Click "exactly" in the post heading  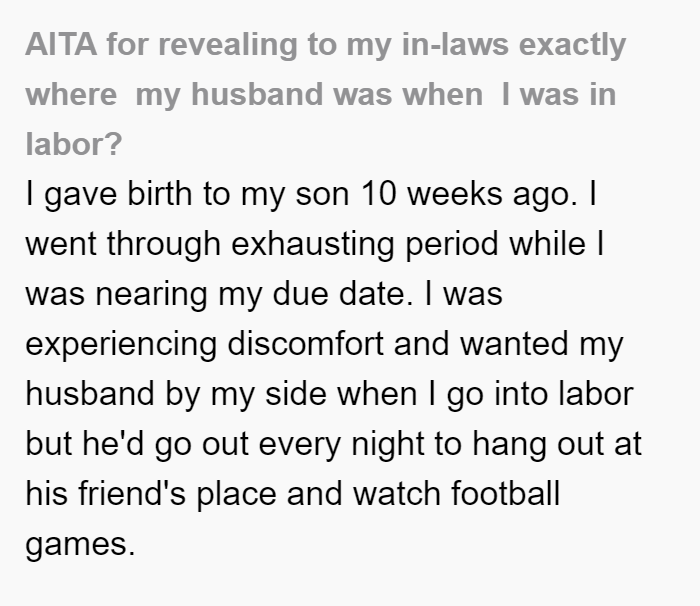click(572, 45)
